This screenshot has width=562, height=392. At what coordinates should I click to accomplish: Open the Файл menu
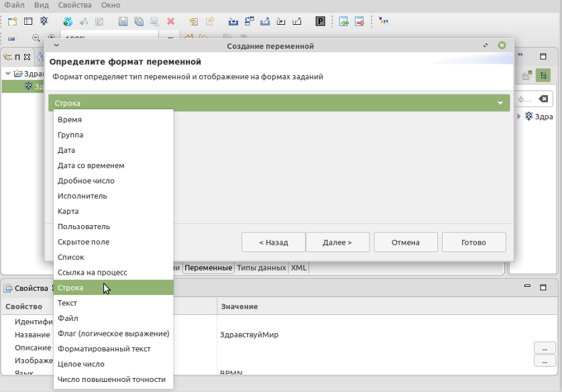pos(14,5)
